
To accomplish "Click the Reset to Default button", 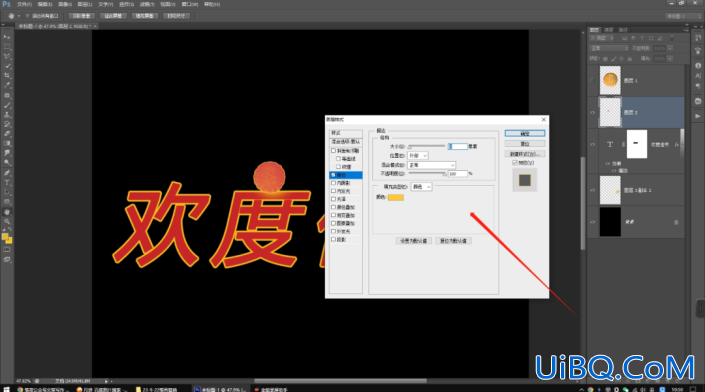I will tap(453, 241).
